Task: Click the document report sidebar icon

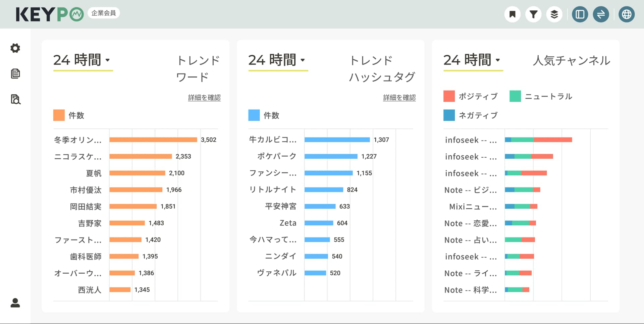Action: point(15,74)
